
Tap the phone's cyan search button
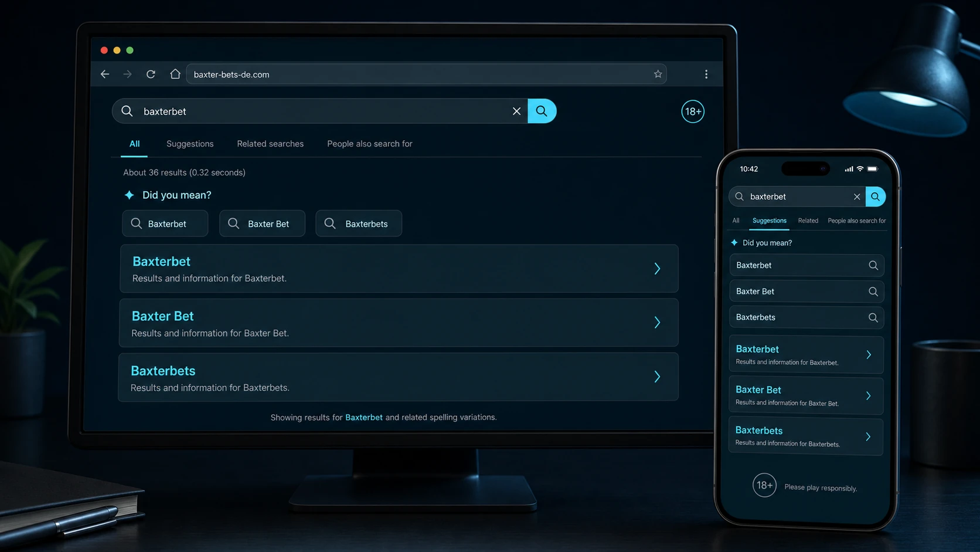(875, 197)
